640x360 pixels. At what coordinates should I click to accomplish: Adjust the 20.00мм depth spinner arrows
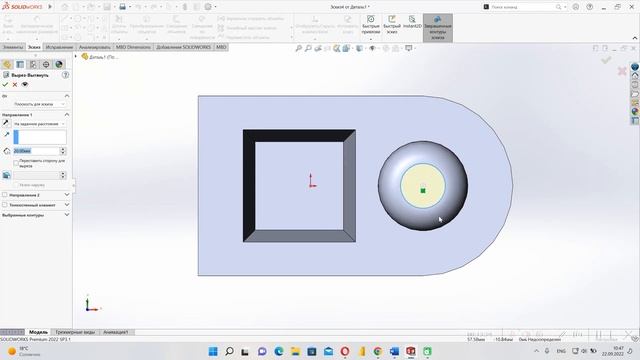[x=63, y=151]
